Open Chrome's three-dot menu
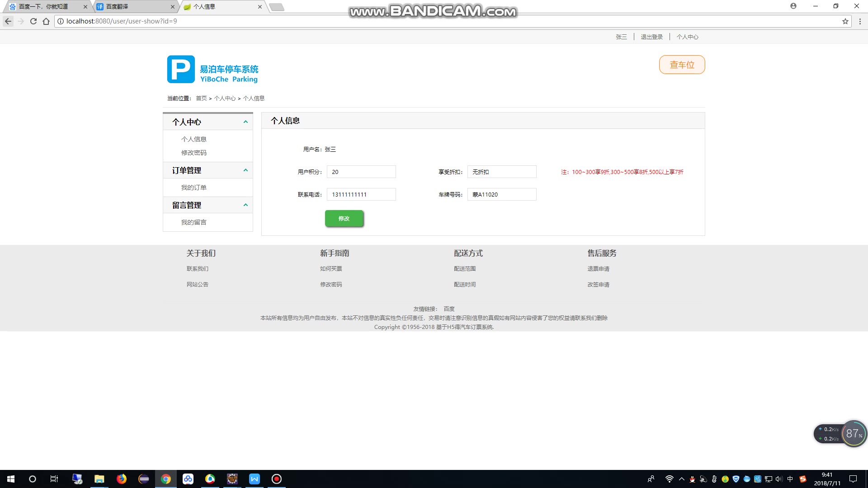The height and width of the screenshot is (488, 868). point(860,21)
